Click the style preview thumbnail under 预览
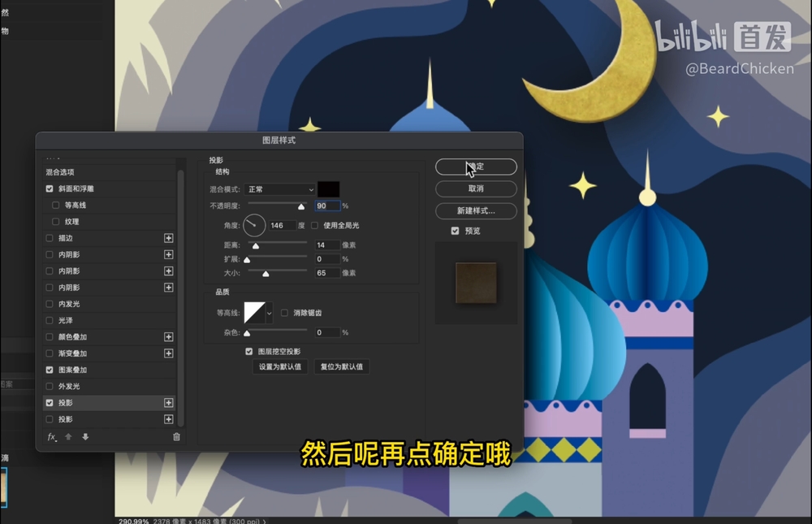Screen dimensions: 812x524 (476, 283)
